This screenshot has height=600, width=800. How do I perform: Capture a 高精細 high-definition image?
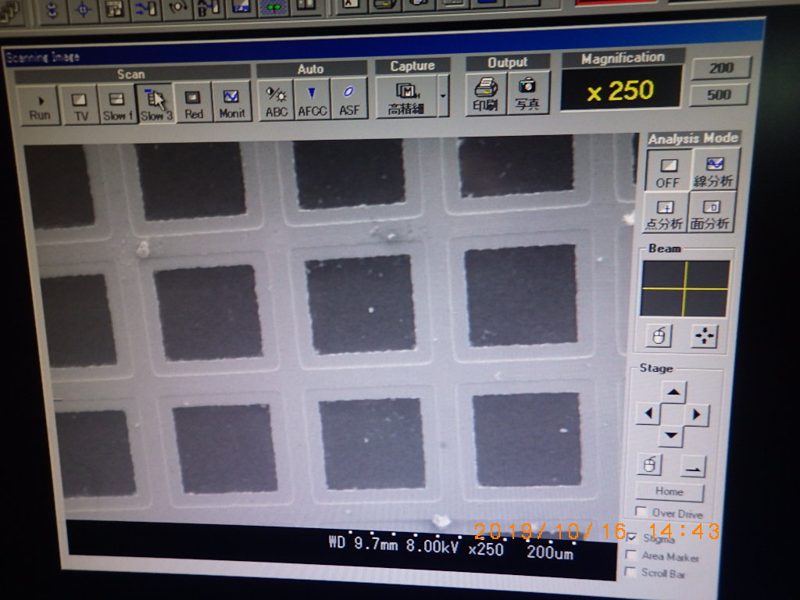click(406, 96)
